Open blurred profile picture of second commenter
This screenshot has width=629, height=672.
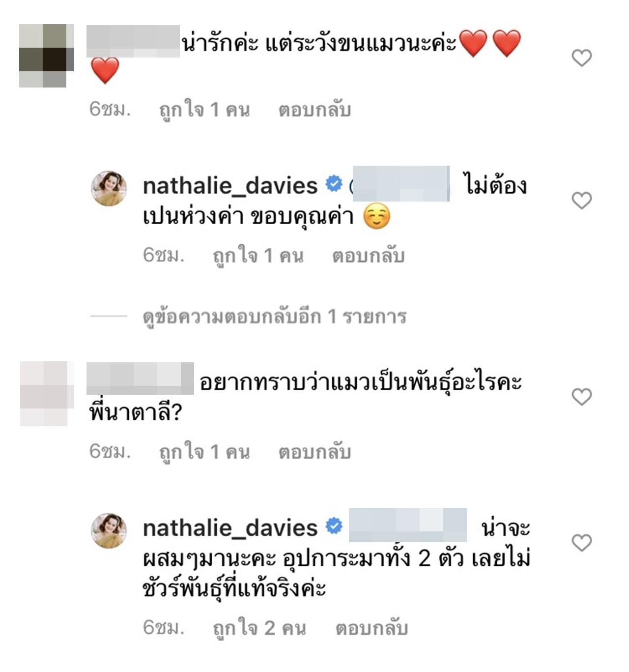(47, 393)
